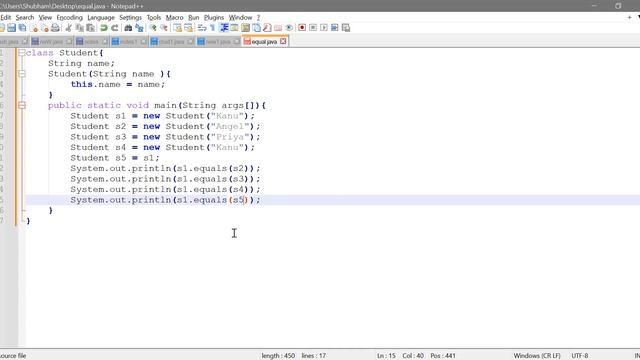Click the "length : 450" status entry
Screen dimensions: 640x360
tap(278, 356)
